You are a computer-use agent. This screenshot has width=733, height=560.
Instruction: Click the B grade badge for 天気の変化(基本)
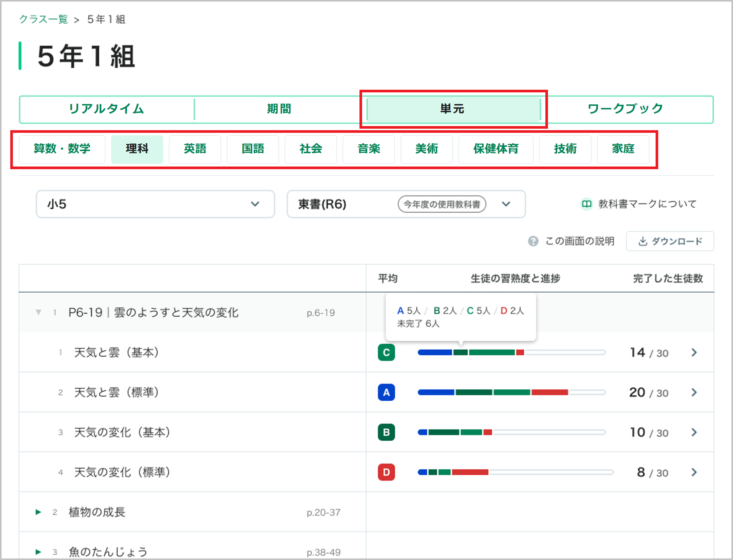pyautogui.click(x=386, y=432)
